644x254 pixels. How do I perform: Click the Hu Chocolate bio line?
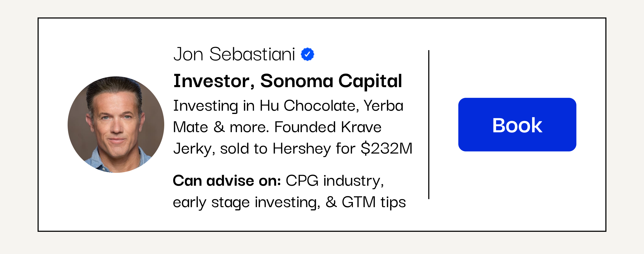pos(288,106)
